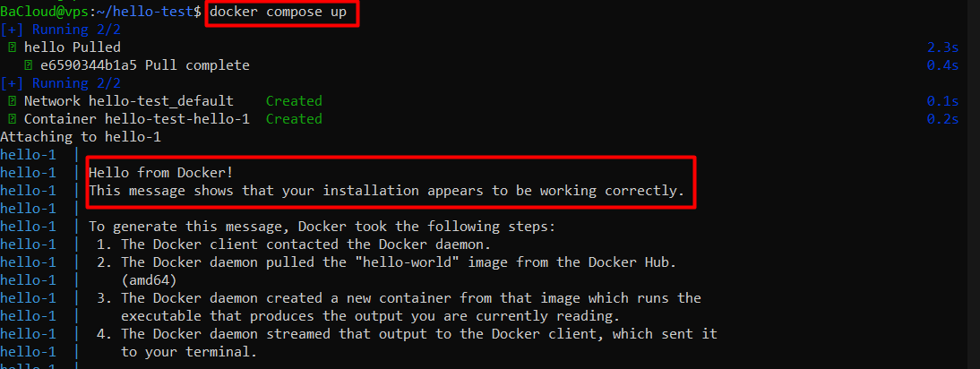Viewport: 980px width, 369px height.
Task: Click the BaCloud@vps prompt text
Action: (45, 12)
